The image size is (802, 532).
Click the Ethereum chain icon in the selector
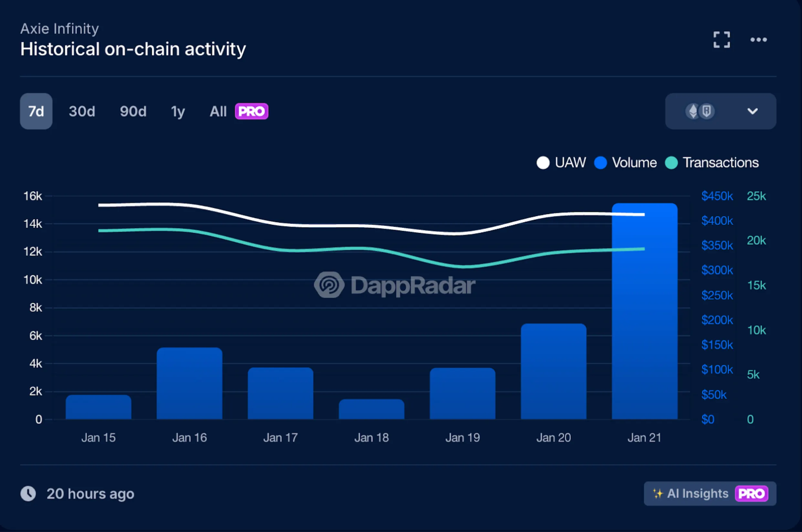[693, 111]
